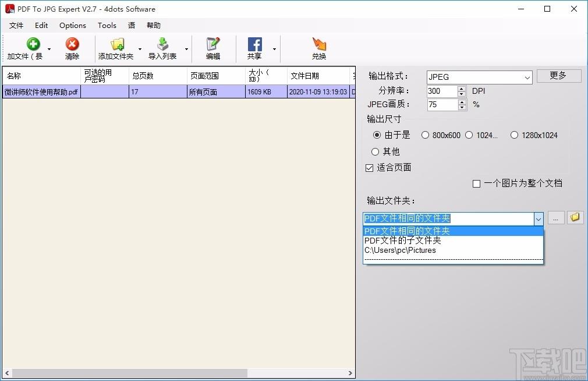Click the red 清除 clear icon
The image size is (588, 381).
click(x=72, y=44)
